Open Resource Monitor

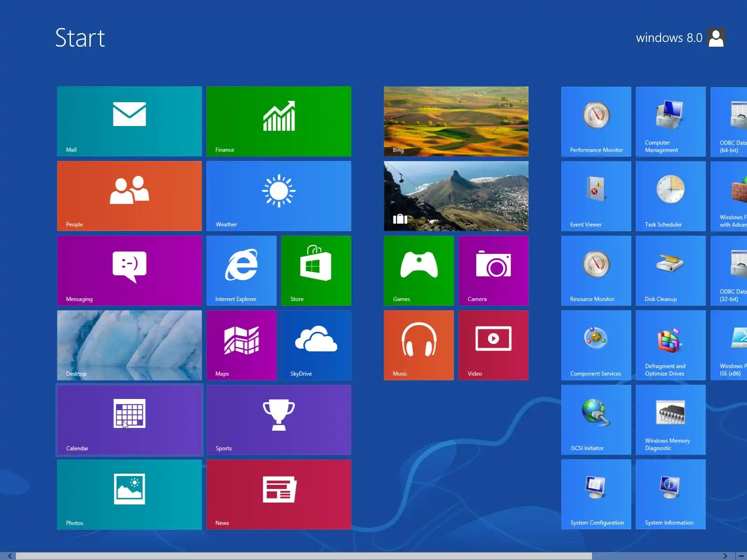pos(596,271)
